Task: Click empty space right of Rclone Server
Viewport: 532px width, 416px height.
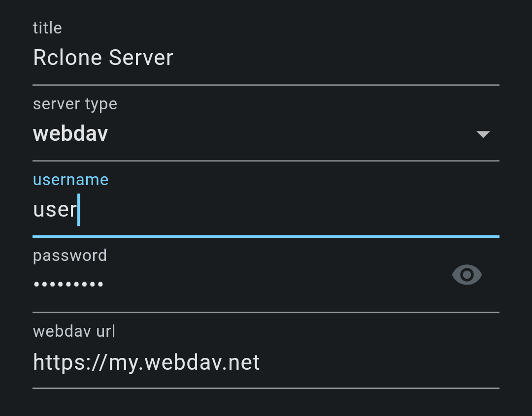Action: (335, 58)
